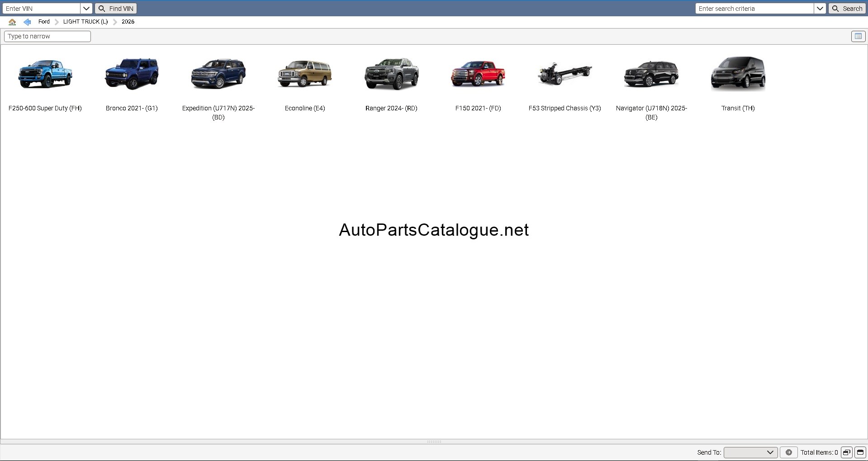Click the Bronco 2021- (G1) label

point(132,108)
